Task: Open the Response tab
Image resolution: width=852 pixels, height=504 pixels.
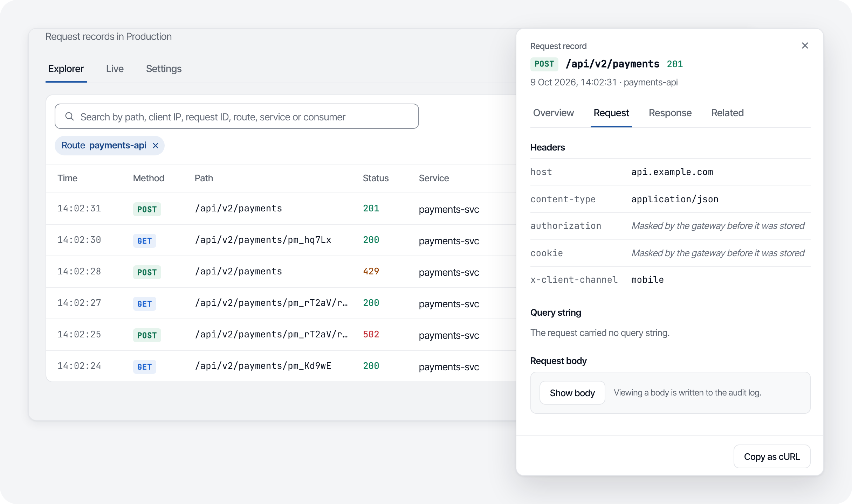Action: pos(670,113)
